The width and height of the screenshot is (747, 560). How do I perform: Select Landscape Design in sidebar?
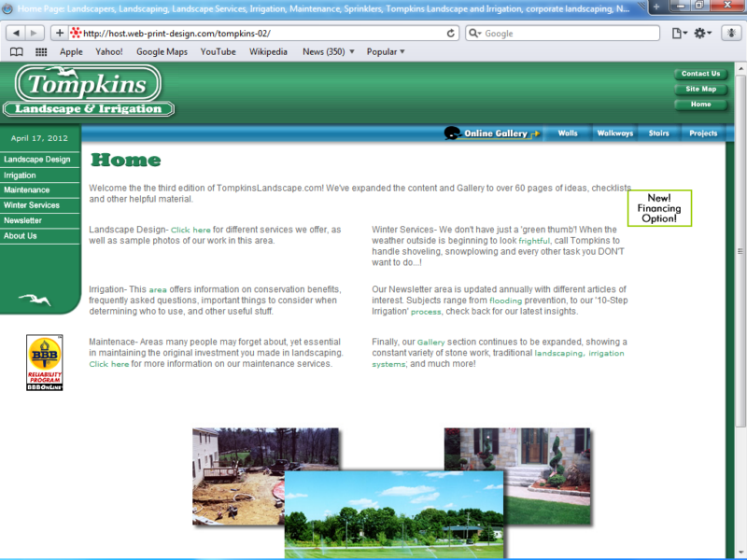pos(37,160)
